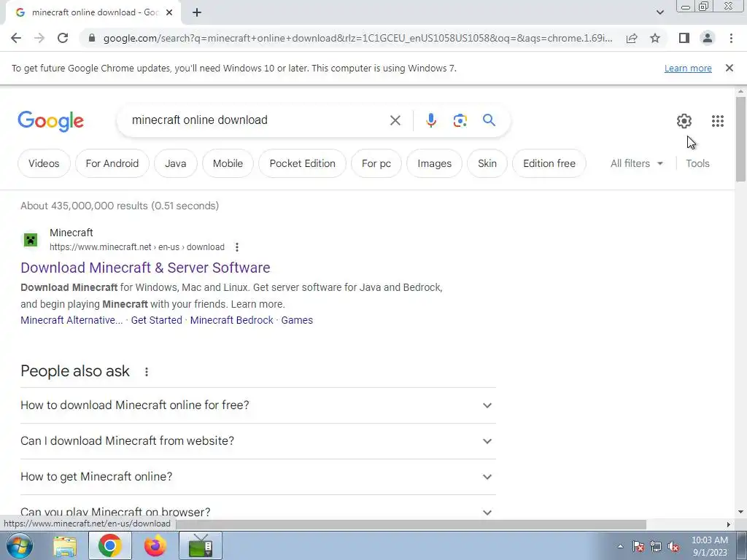Open About this result menu for Minecraft
The height and width of the screenshot is (560, 747).
[x=237, y=247]
